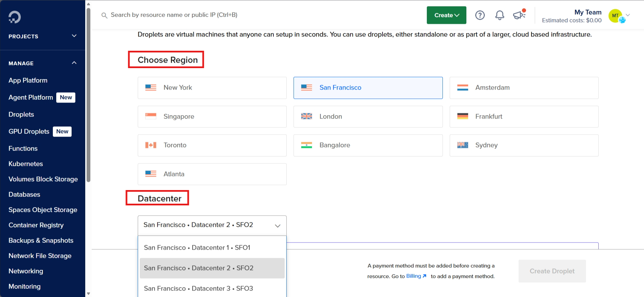Click the DigitalOcean logo icon
The image size is (644, 297).
(x=15, y=17)
